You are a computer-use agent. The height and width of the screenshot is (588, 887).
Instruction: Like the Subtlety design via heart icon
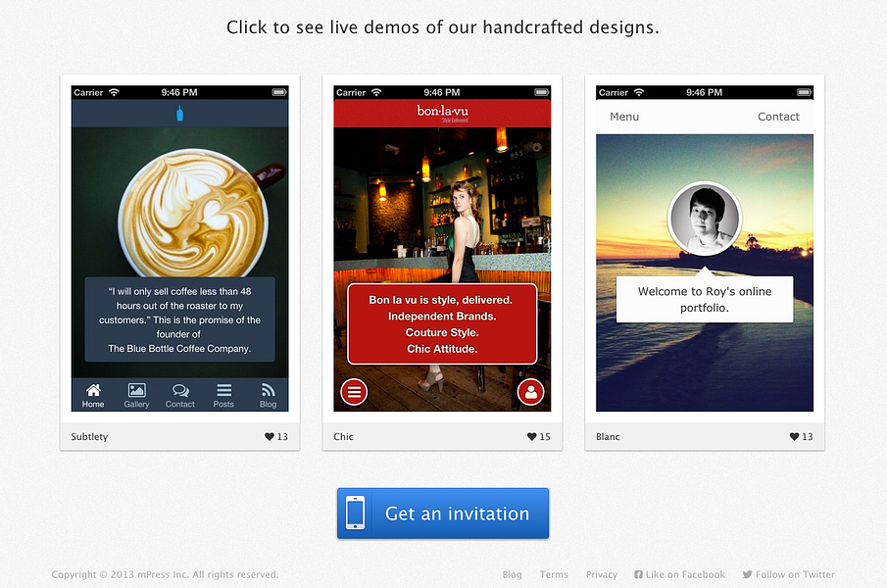[270, 436]
